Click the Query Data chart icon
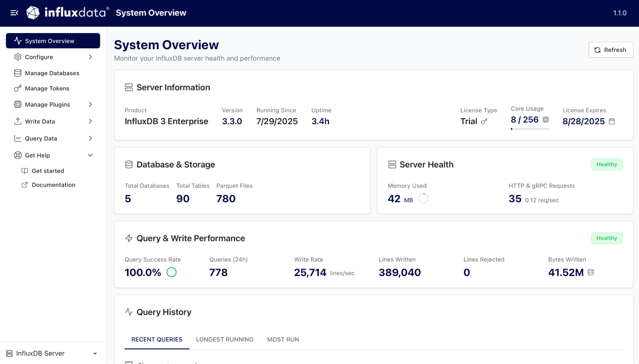639x364 pixels. pyautogui.click(x=18, y=138)
